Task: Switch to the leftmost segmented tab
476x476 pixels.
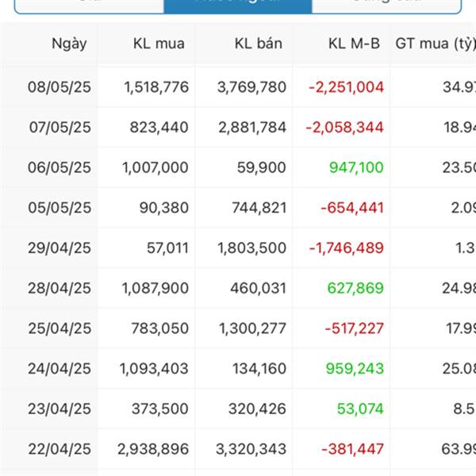Action: (89, 6)
